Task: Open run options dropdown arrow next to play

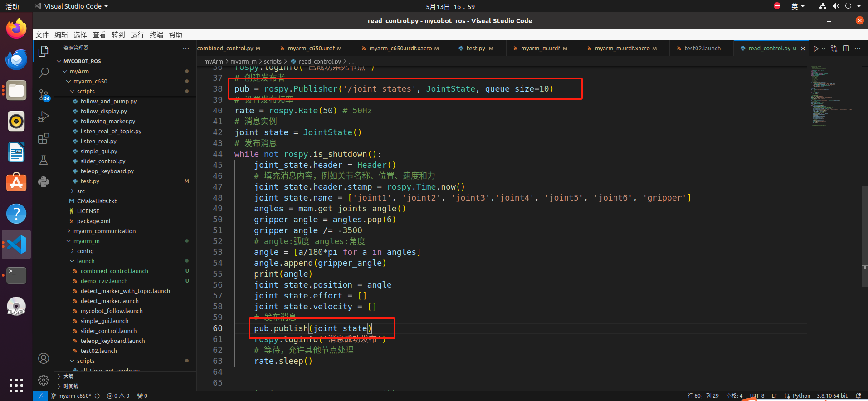Action: [824, 49]
